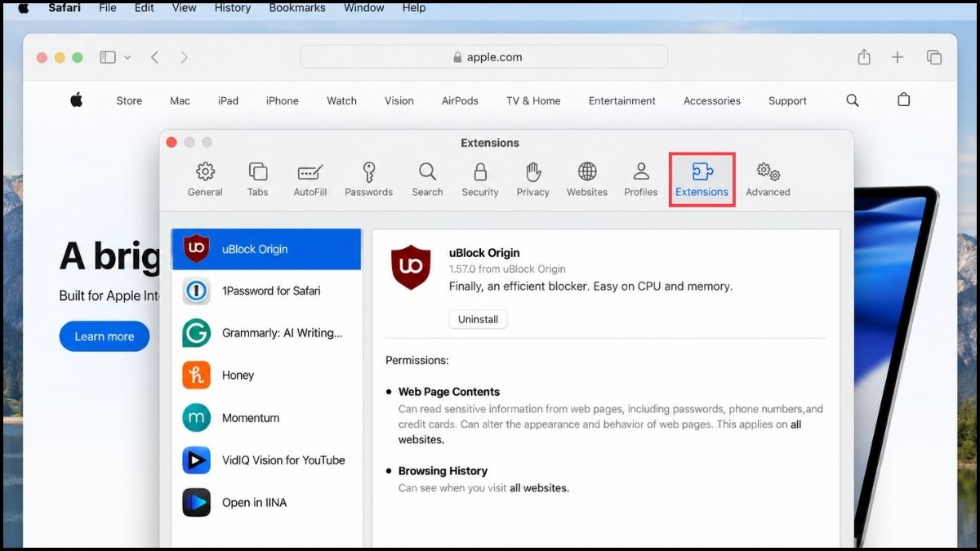Select the Momentum extension
The width and height of the screenshot is (980, 551).
[x=266, y=418]
